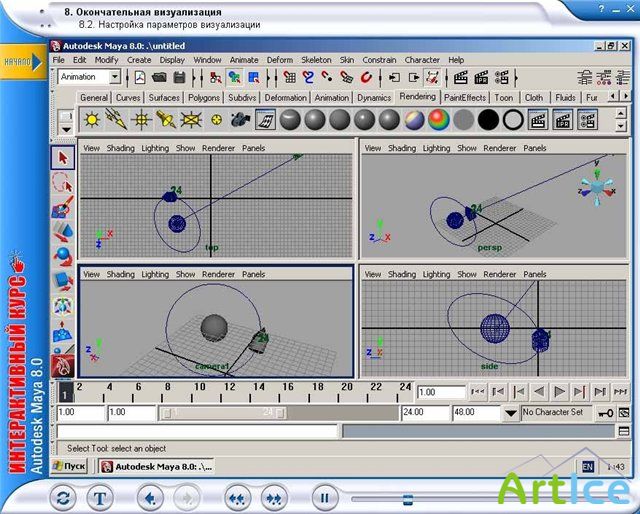
Task: Click the Open Scene folder icon
Action: tap(159, 77)
